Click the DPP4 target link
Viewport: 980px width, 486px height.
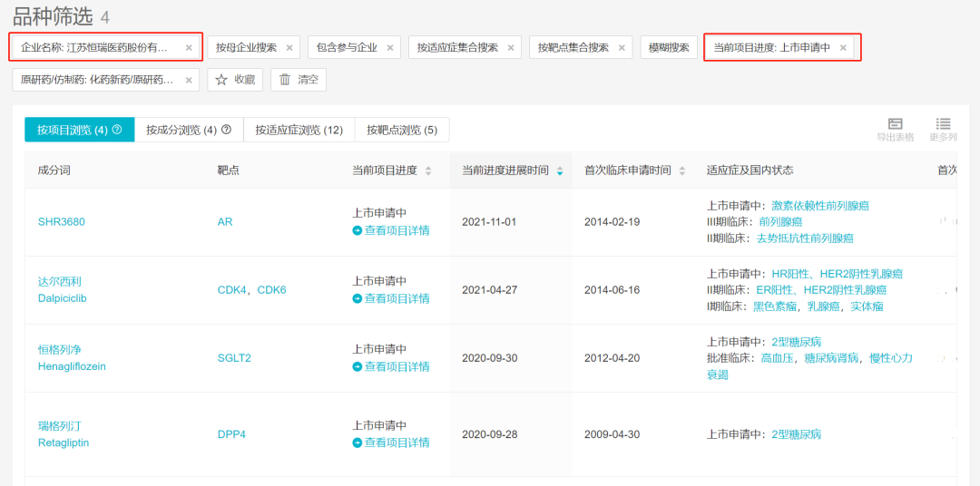tap(231, 434)
